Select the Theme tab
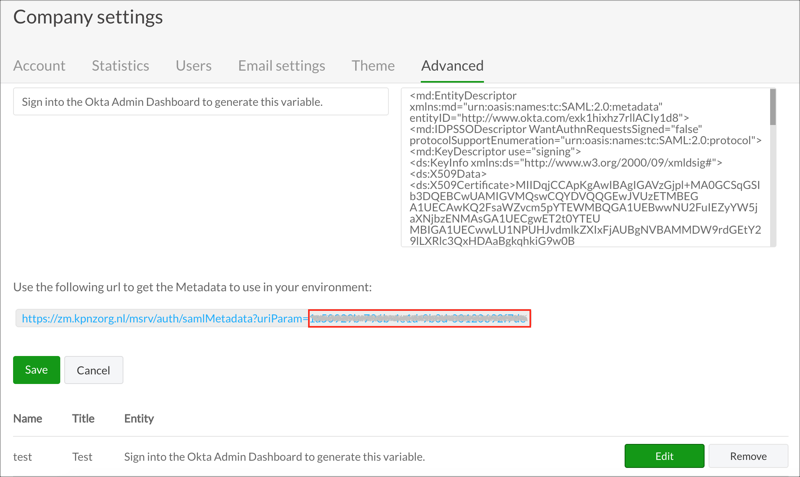800x477 pixels. (373, 66)
